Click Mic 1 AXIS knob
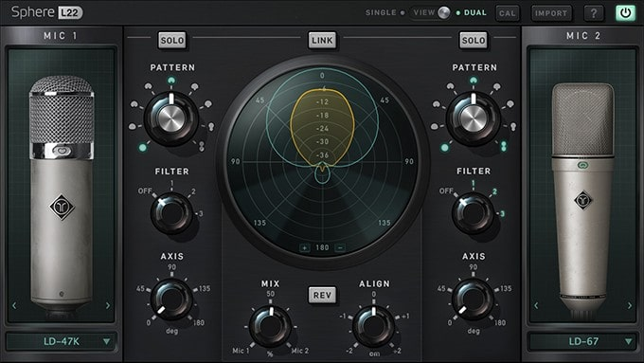Screen dimensions: 644x363 (x=171, y=299)
